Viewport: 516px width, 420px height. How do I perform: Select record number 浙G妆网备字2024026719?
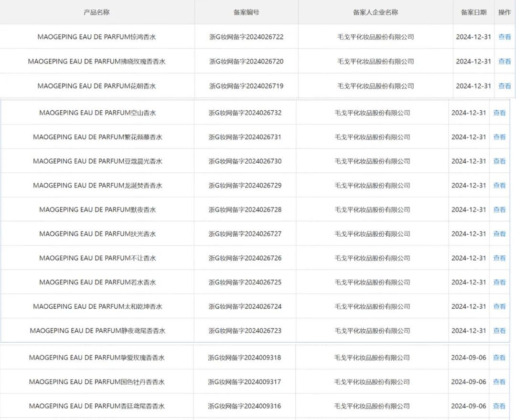point(246,86)
